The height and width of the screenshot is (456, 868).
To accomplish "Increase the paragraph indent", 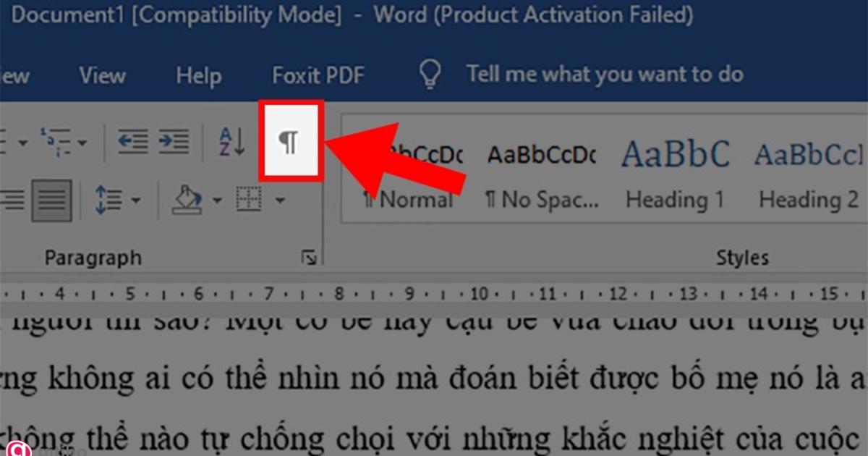I will click(174, 141).
